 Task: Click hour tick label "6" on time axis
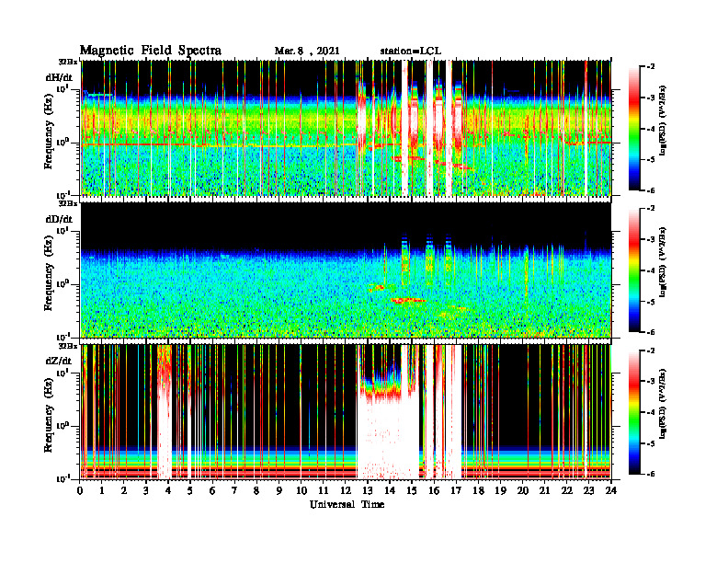coord(212,490)
